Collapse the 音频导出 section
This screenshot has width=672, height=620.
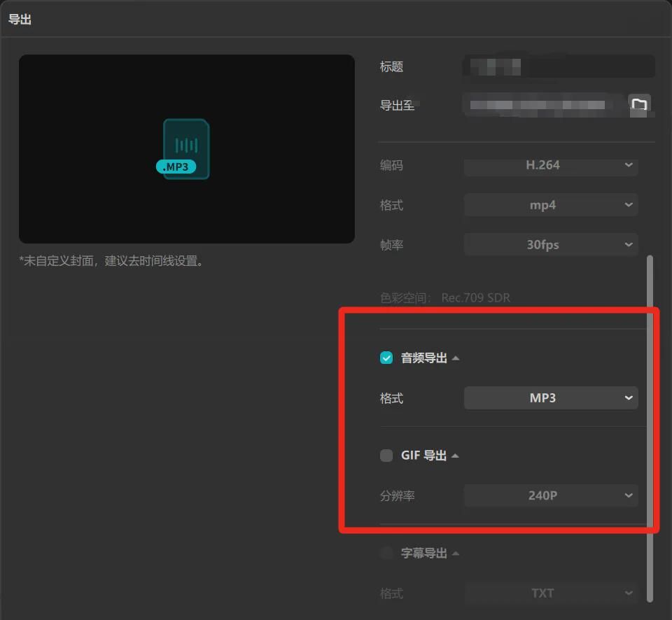(x=456, y=358)
